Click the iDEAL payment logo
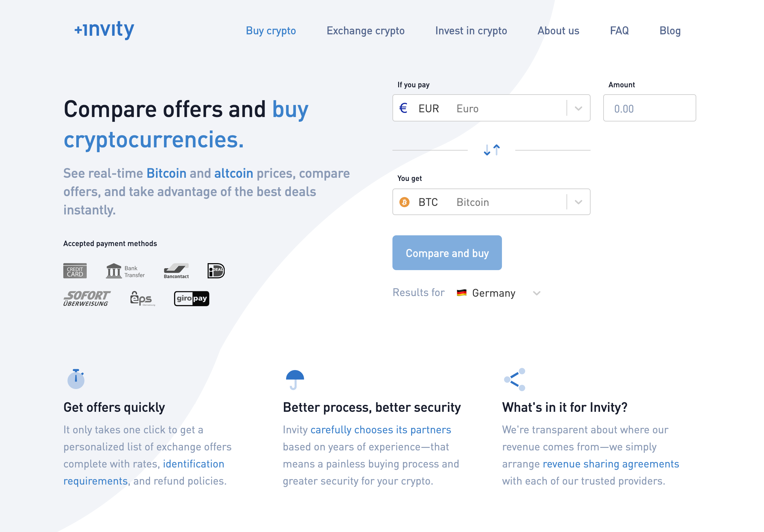 pos(216,271)
